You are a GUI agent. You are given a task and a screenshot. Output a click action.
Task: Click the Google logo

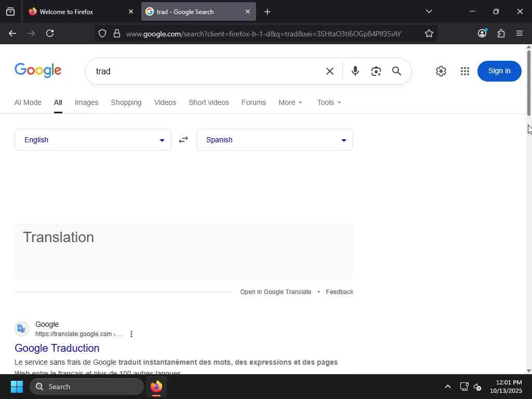38,70
